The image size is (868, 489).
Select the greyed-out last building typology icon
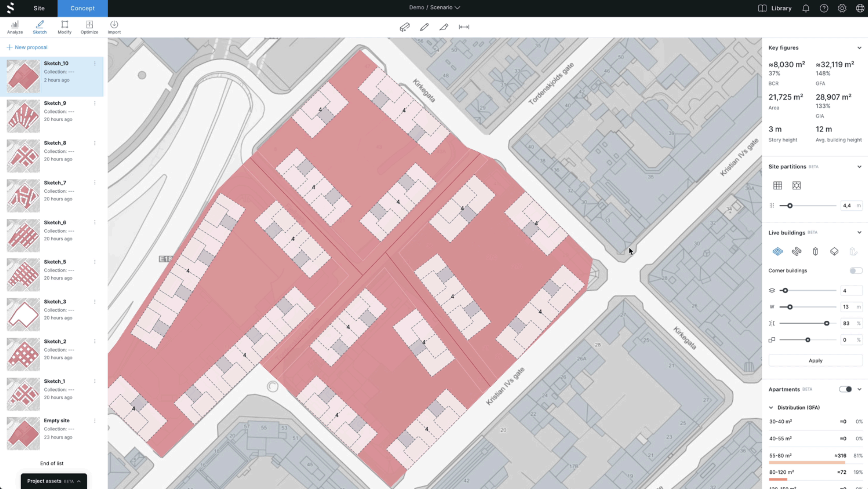coord(853,251)
